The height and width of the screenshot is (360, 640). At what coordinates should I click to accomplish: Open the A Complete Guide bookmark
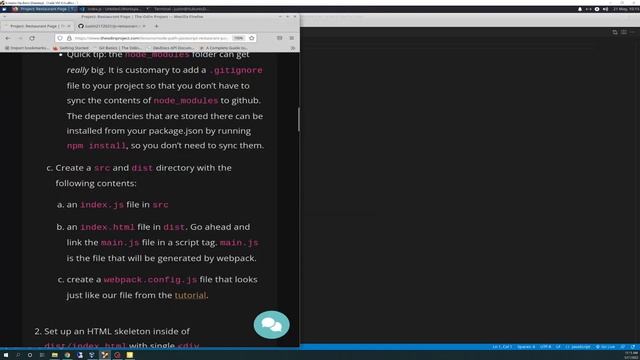click(224, 48)
